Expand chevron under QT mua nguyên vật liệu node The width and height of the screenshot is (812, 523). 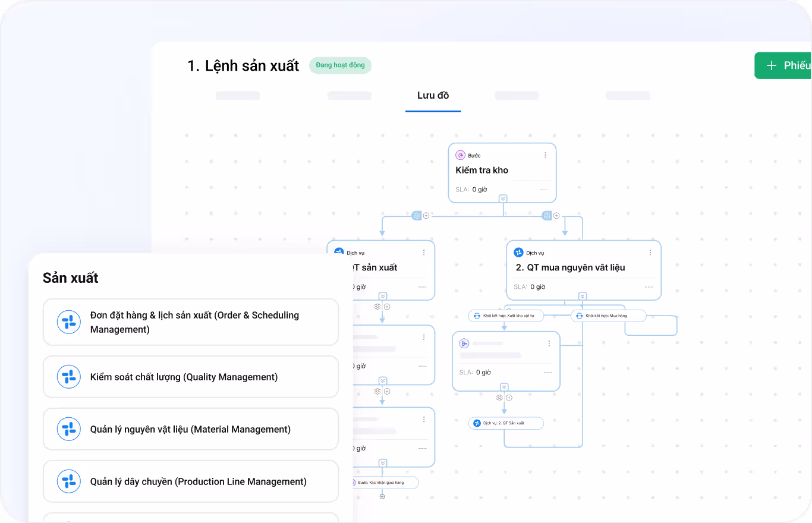(x=583, y=296)
